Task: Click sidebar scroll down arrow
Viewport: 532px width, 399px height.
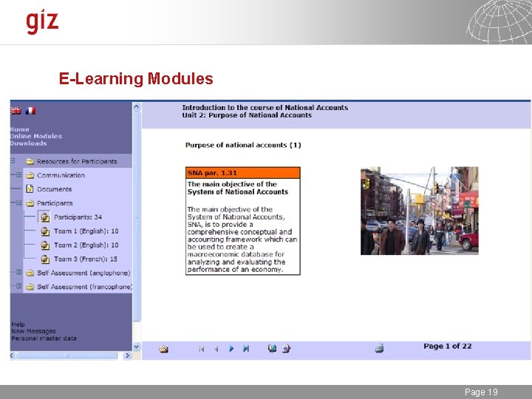Action: click(137, 347)
